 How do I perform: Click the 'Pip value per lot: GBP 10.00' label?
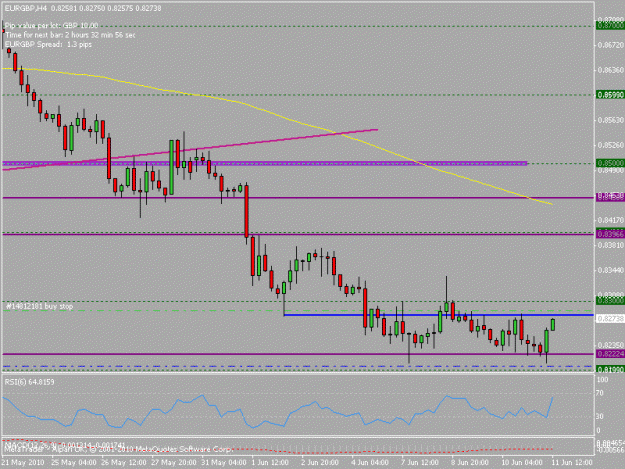pos(51,26)
